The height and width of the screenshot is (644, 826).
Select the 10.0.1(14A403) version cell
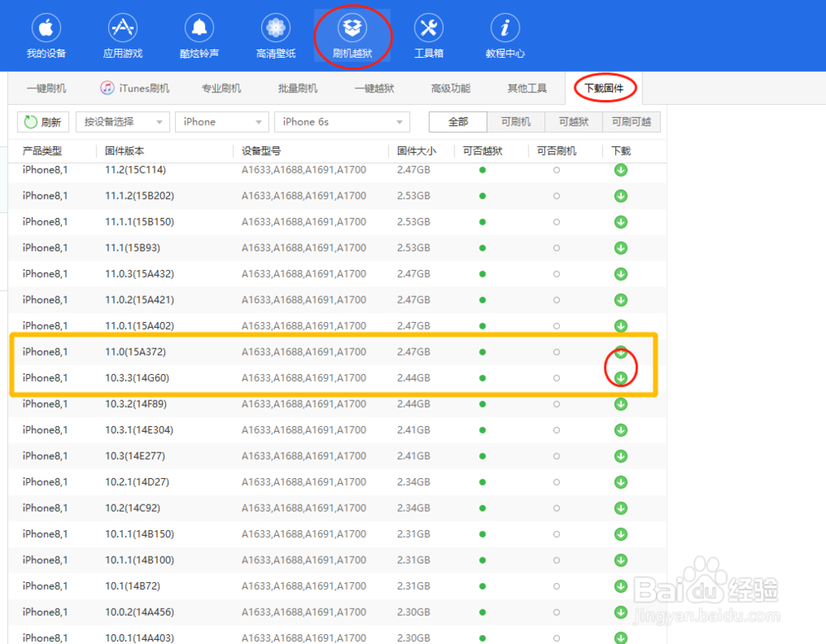click(x=140, y=637)
